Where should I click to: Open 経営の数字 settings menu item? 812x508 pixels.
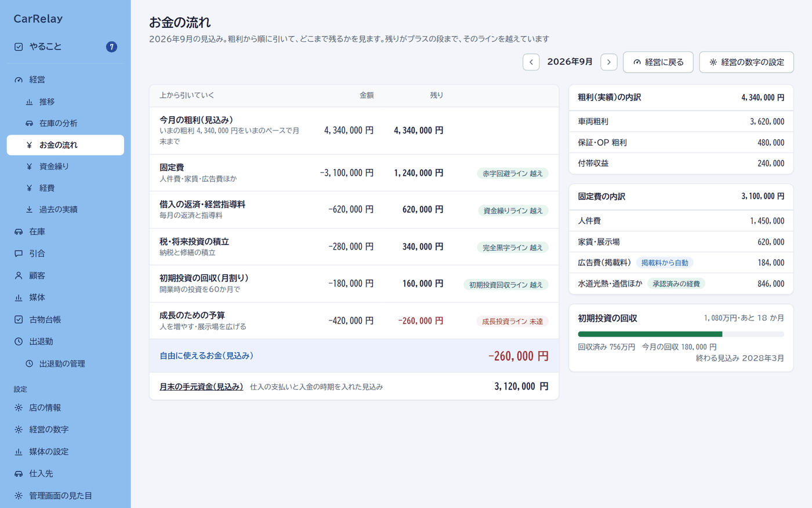[x=66, y=430]
